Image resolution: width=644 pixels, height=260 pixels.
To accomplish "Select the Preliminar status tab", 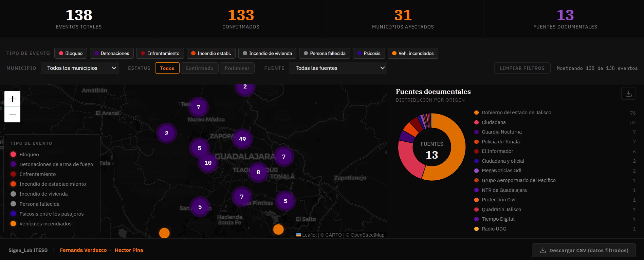I will 237,68.
